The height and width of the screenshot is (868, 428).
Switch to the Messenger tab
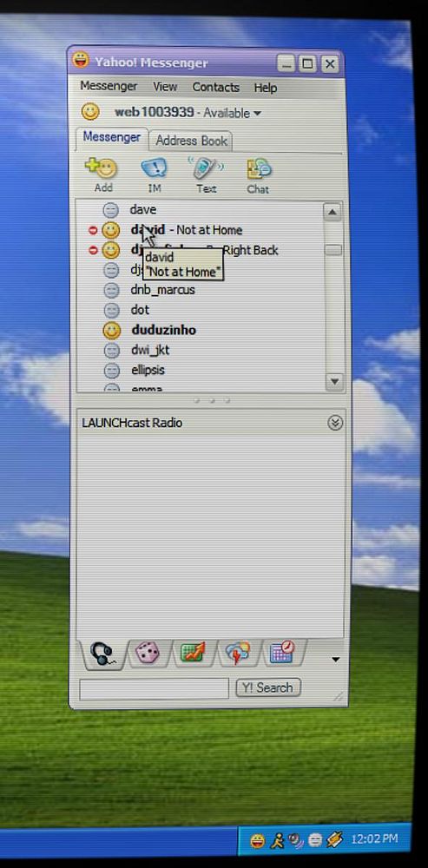point(112,137)
